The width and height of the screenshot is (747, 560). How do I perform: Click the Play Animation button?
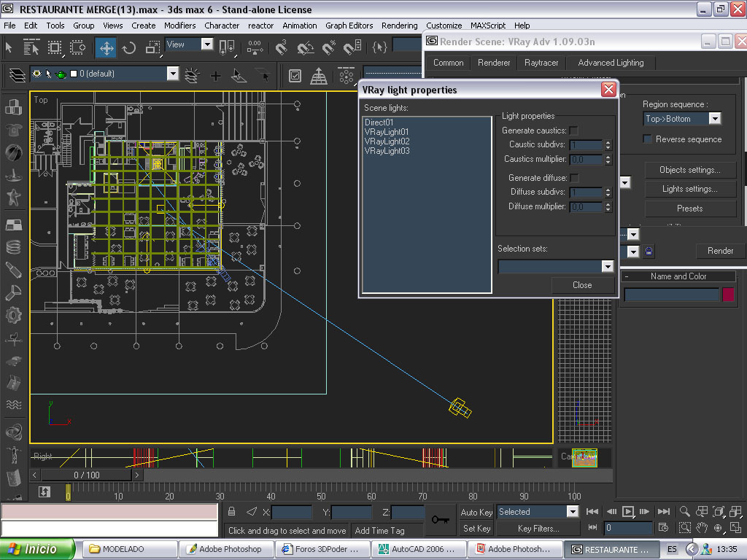(628, 511)
